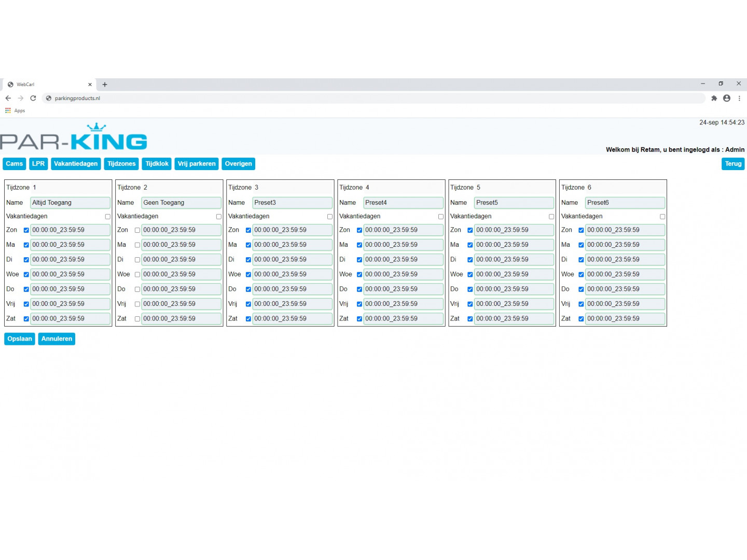Enable Vakantiedagen checkbox in Tijdzone 1
This screenshot has height=560, width=747.
coord(108,217)
